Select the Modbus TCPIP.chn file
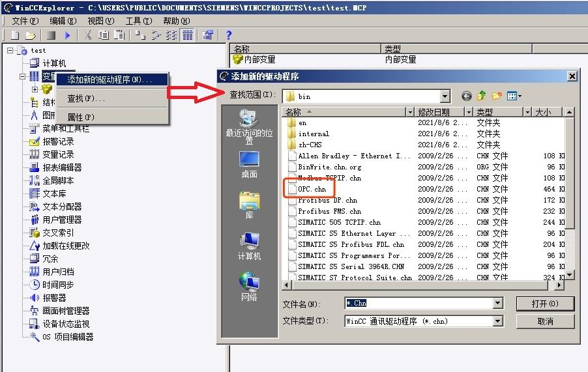Screen dimensions: 588x372 click(325, 178)
